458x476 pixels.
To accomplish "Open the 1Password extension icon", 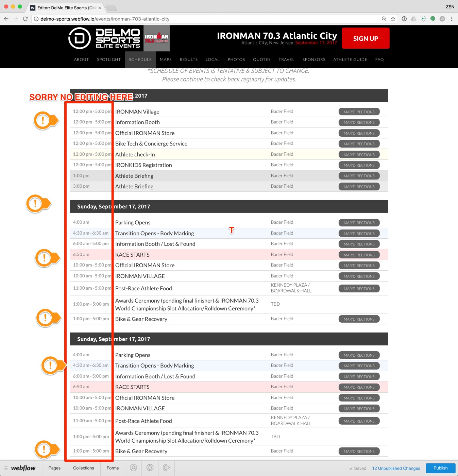I will (x=404, y=19).
